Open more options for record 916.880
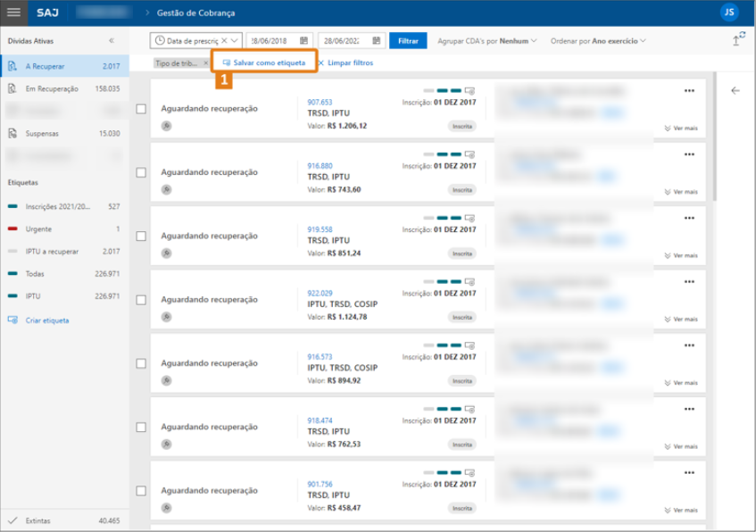The width and height of the screenshot is (756, 532). tap(688, 154)
